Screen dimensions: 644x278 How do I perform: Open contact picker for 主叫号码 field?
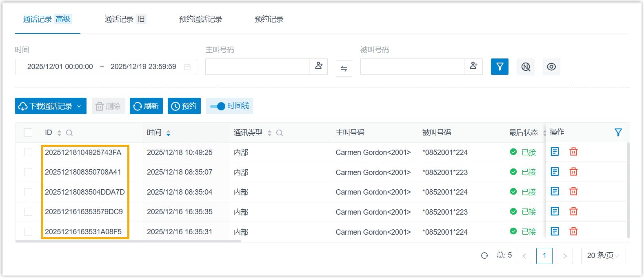click(x=319, y=66)
